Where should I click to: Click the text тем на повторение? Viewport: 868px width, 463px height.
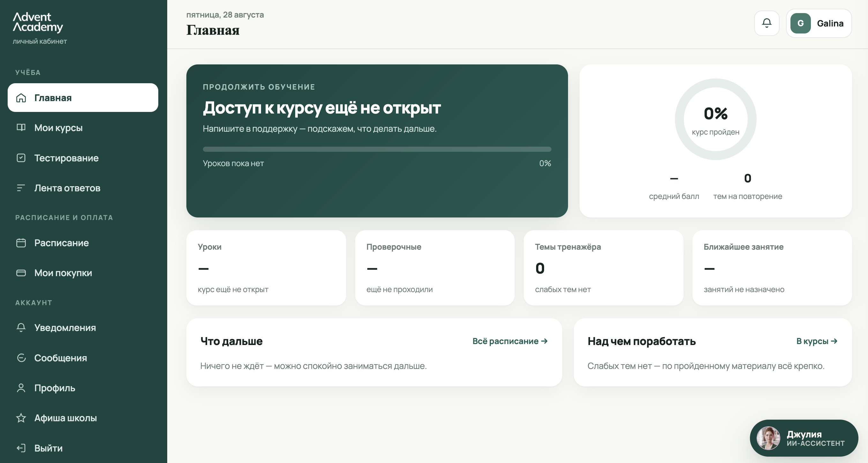(748, 196)
